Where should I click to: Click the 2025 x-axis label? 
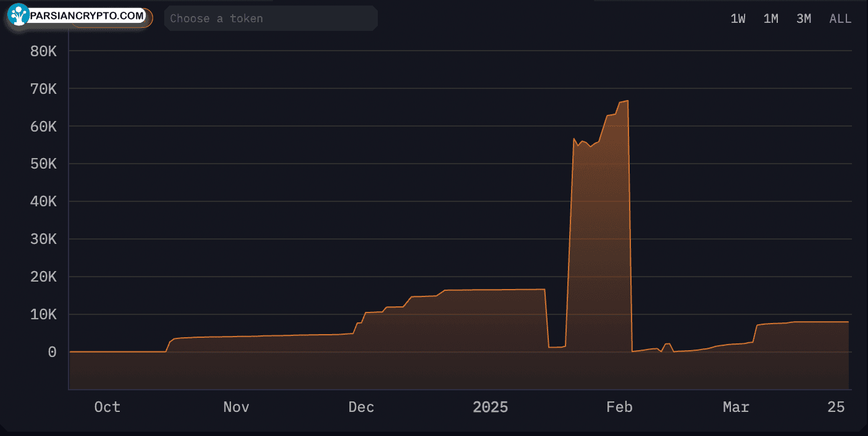pos(490,407)
